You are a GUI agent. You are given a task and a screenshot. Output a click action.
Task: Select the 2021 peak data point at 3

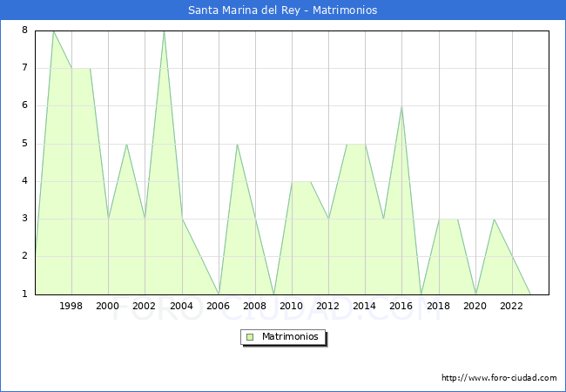point(494,220)
